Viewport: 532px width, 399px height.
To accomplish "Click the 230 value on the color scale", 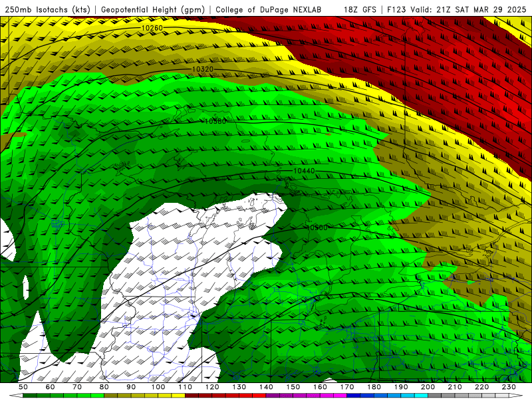I will pos(509,387).
